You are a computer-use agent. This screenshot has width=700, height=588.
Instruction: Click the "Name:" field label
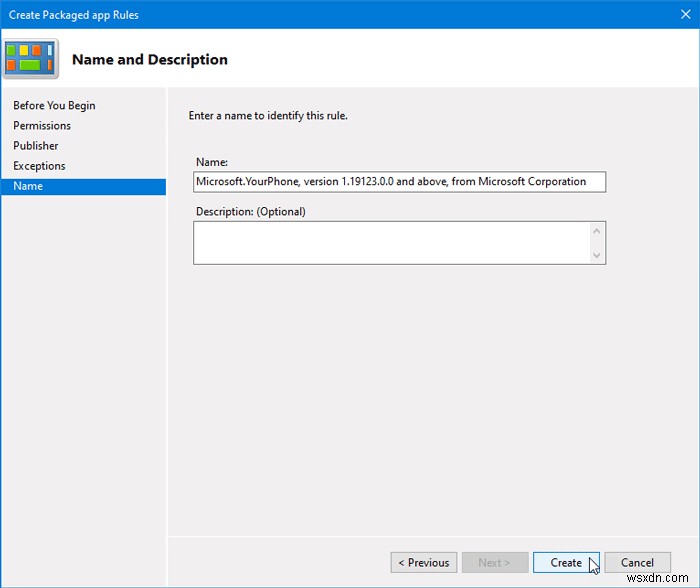(212, 162)
